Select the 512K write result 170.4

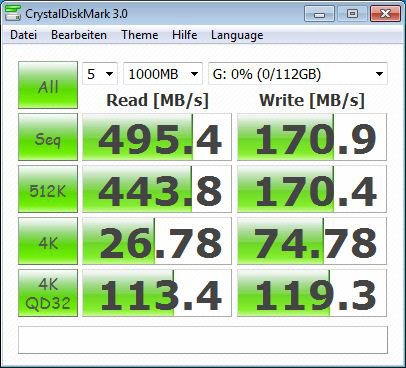tap(312, 189)
